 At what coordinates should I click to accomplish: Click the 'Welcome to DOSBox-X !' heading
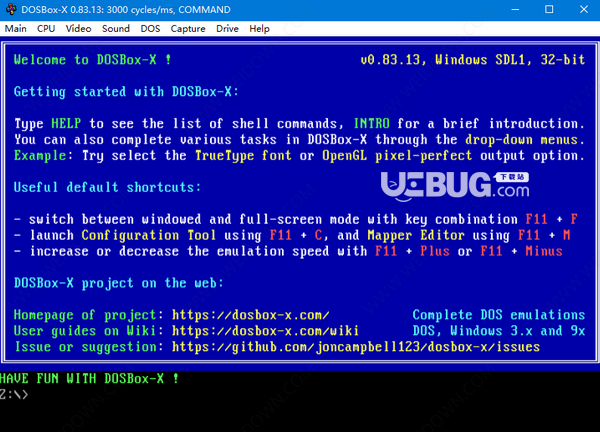click(x=93, y=60)
